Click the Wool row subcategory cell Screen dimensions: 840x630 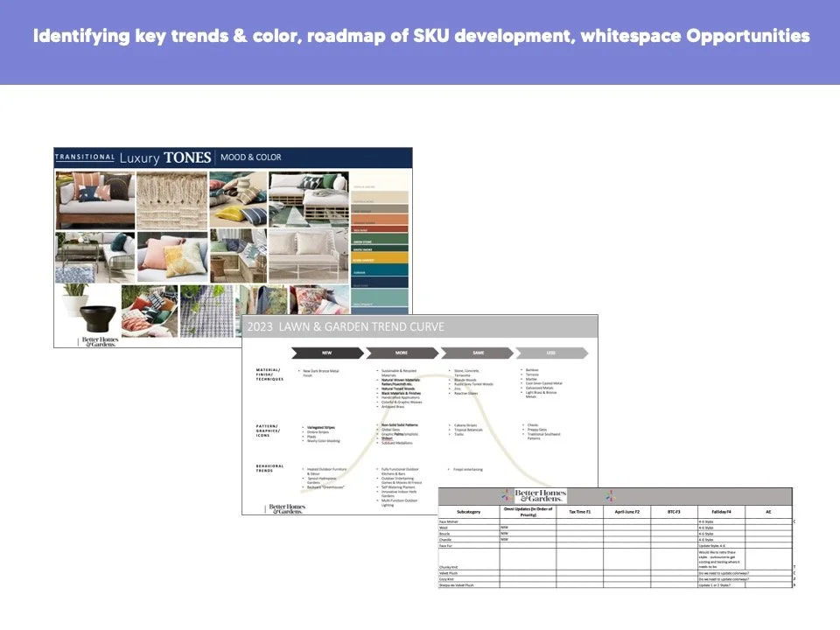click(469, 528)
